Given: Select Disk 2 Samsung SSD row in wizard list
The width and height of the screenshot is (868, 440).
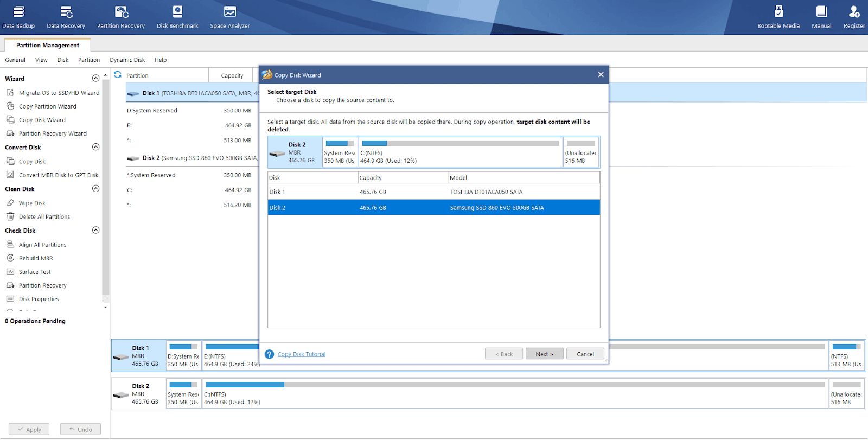Looking at the screenshot, I should [434, 207].
